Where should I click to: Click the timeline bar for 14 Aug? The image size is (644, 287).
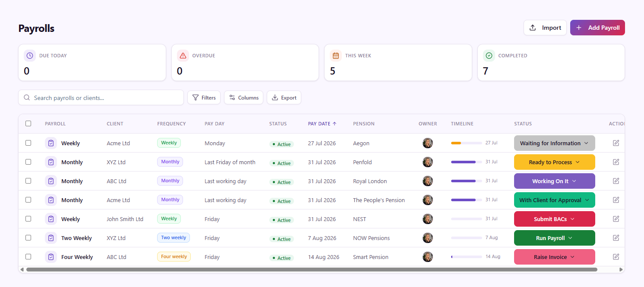(x=467, y=257)
